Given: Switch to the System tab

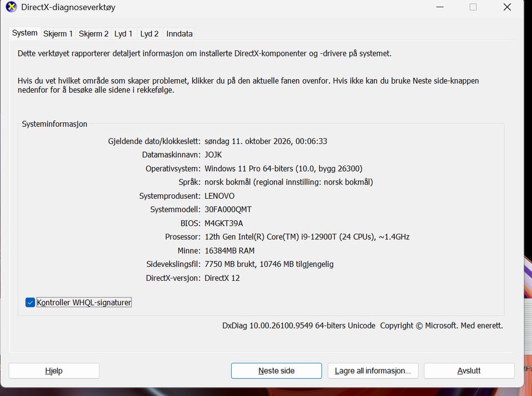Looking at the screenshot, I should pos(25,33).
